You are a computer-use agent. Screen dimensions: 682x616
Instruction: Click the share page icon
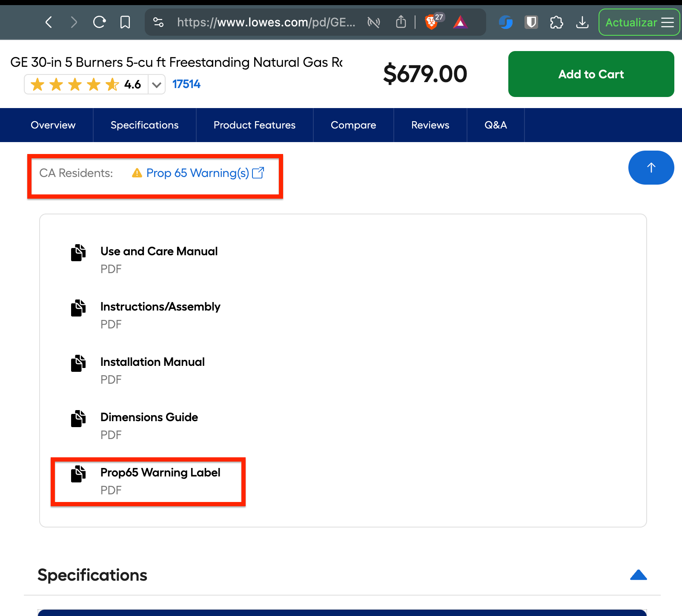401,22
